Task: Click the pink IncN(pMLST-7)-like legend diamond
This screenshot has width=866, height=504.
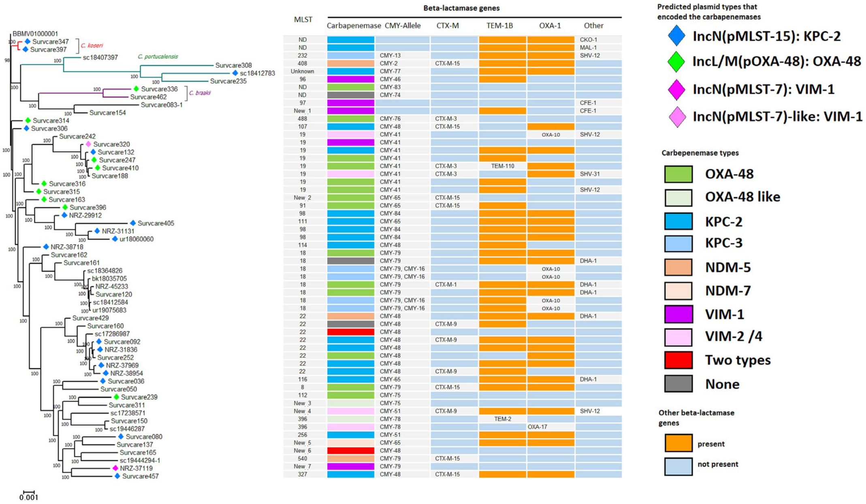Action: pos(677,117)
